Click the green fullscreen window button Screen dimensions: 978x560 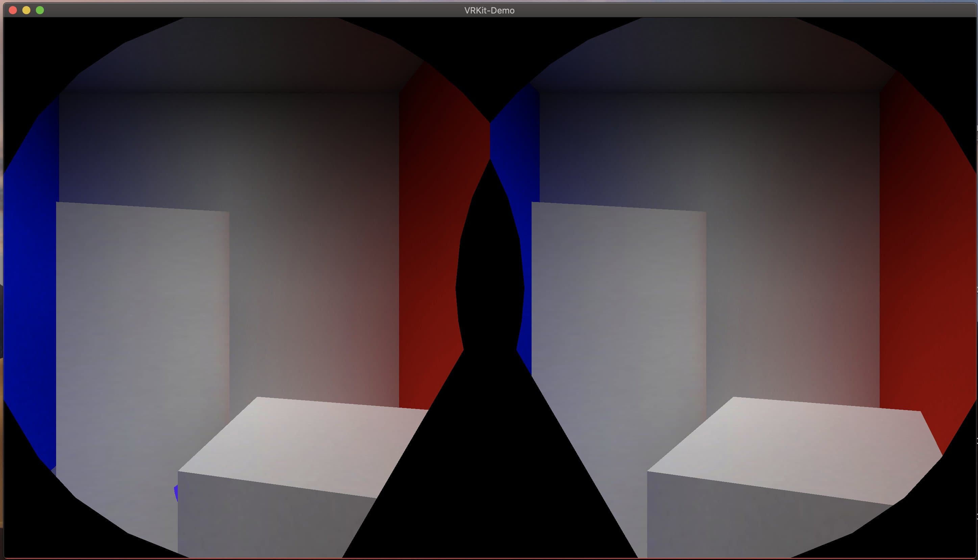(x=40, y=10)
